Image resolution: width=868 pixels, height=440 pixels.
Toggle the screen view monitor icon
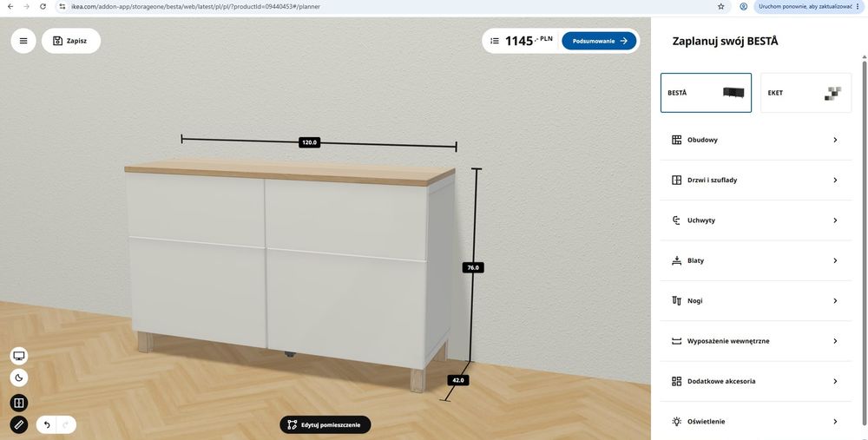point(19,356)
